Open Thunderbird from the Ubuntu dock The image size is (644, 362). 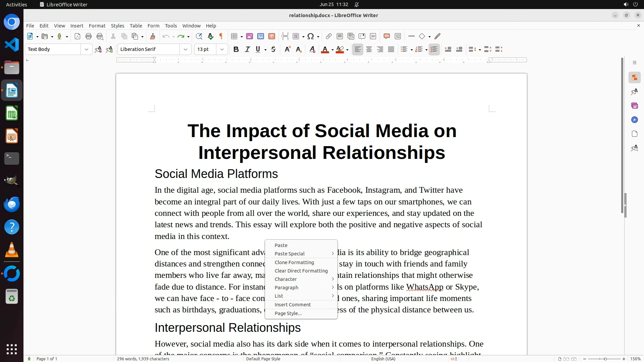(12, 204)
